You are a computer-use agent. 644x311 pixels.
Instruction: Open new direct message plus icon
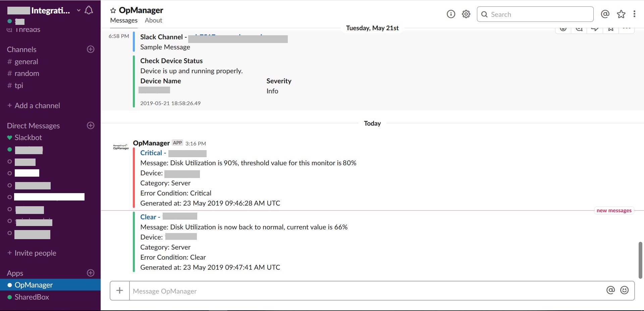pos(91,126)
